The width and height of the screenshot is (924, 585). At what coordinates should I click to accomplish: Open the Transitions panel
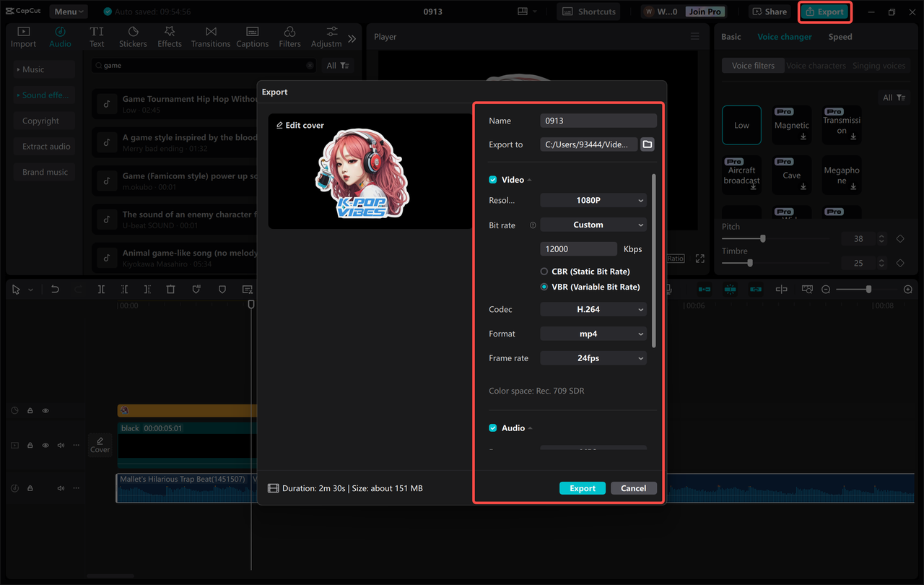[x=210, y=36]
